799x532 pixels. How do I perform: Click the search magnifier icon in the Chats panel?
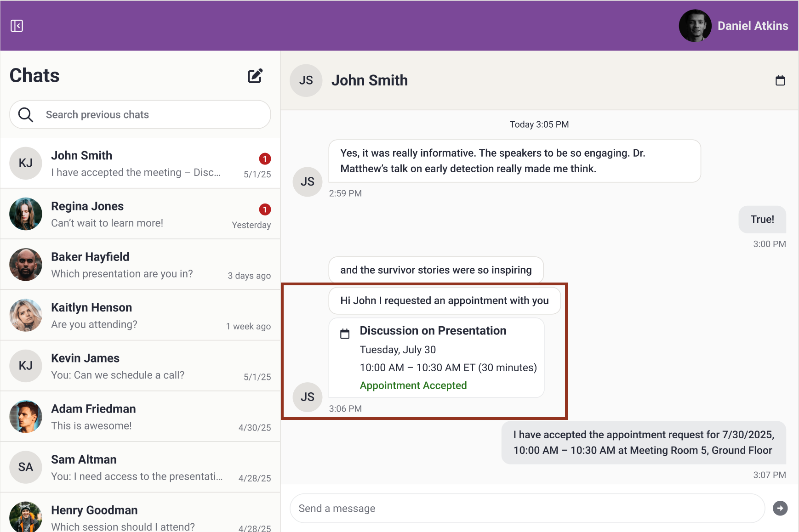click(26, 114)
